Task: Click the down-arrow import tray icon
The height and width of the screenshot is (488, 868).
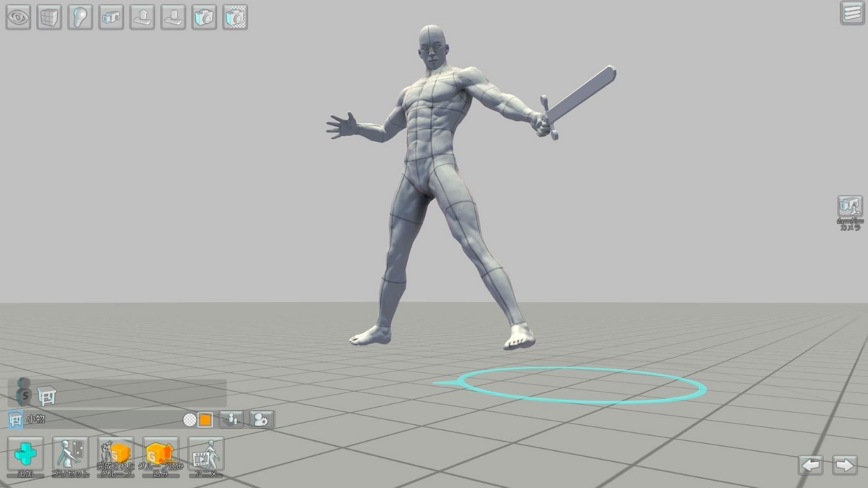Action: (x=174, y=17)
